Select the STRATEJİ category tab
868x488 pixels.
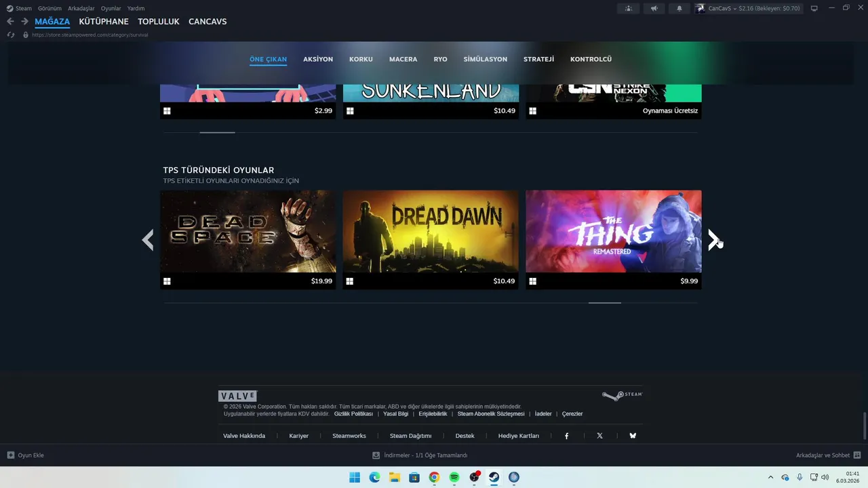pyautogui.click(x=538, y=59)
